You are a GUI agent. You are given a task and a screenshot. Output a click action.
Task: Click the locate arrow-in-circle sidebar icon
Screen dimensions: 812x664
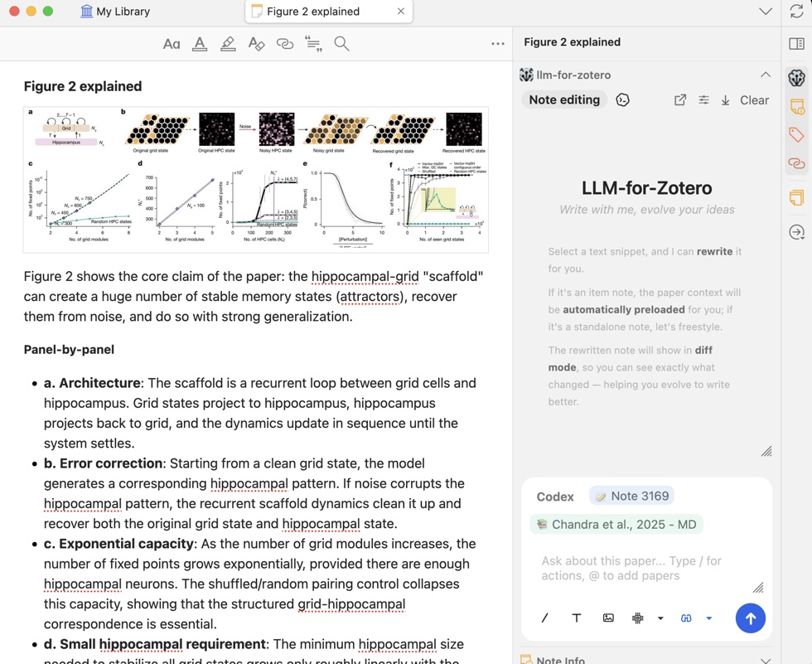[x=796, y=232]
